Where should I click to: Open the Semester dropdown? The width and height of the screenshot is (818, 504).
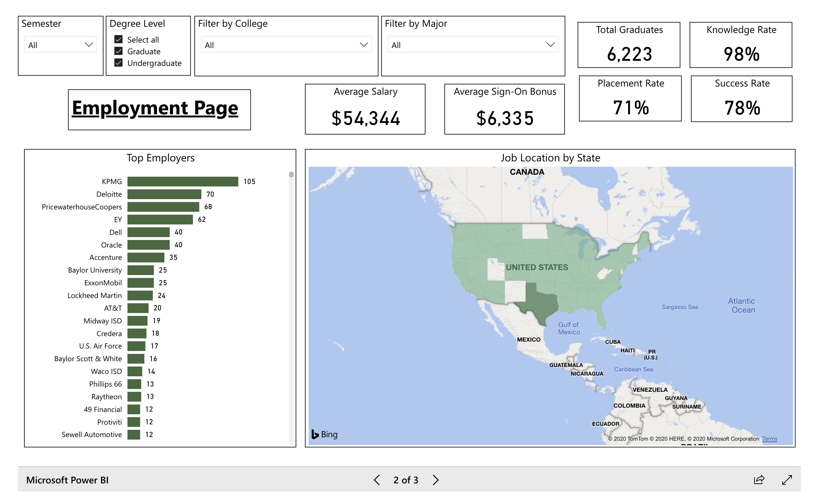(x=60, y=45)
